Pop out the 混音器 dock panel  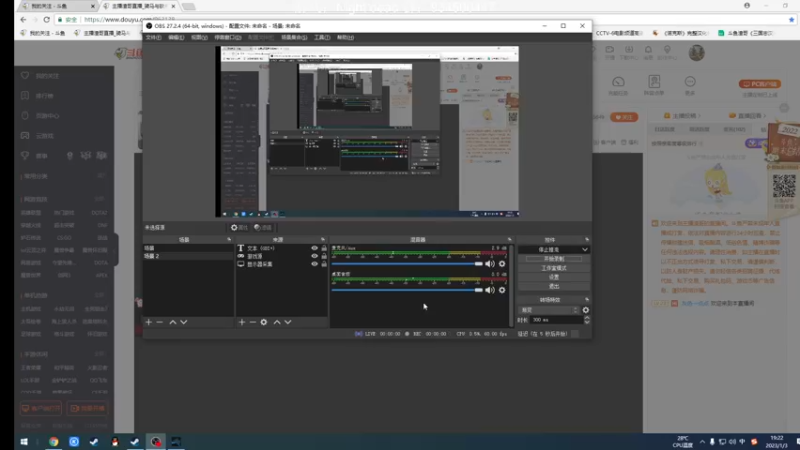click(509, 239)
